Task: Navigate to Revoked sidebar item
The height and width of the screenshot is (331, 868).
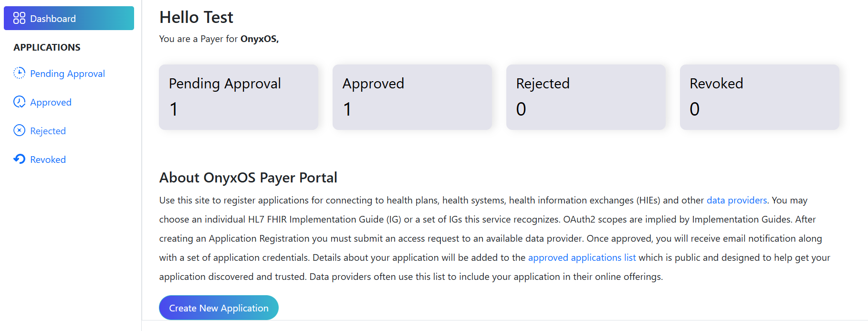Action: click(48, 160)
